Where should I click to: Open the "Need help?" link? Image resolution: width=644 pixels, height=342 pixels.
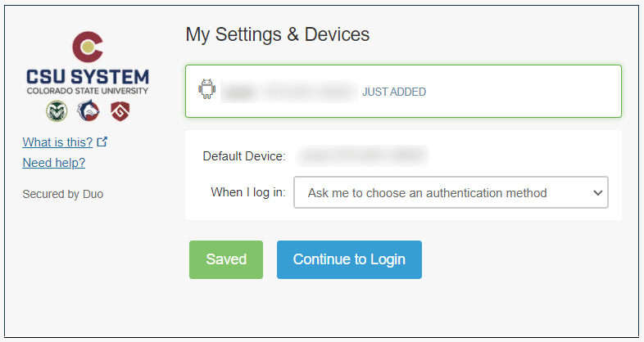(x=54, y=162)
